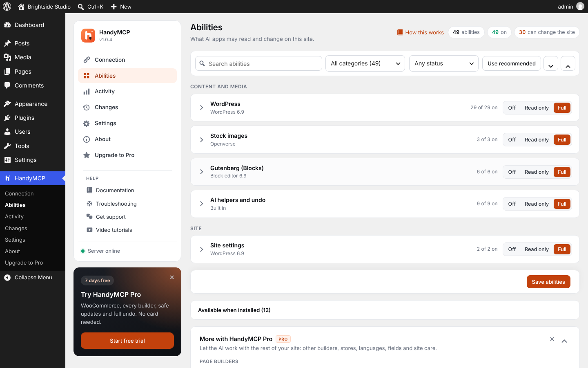The width and height of the screenshot is (588, 368).
Task: Set WordPress abilities to Read only
Action: pyautogui.click(x=537, y=108)
